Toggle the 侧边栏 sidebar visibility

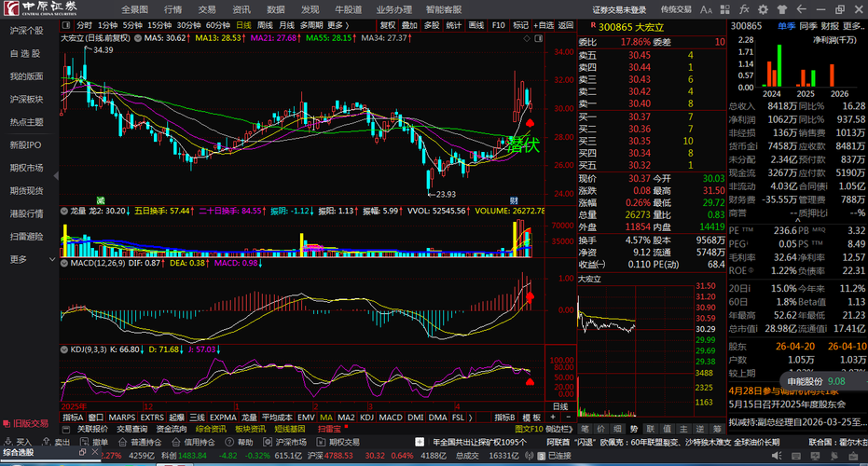pos(559,429)
